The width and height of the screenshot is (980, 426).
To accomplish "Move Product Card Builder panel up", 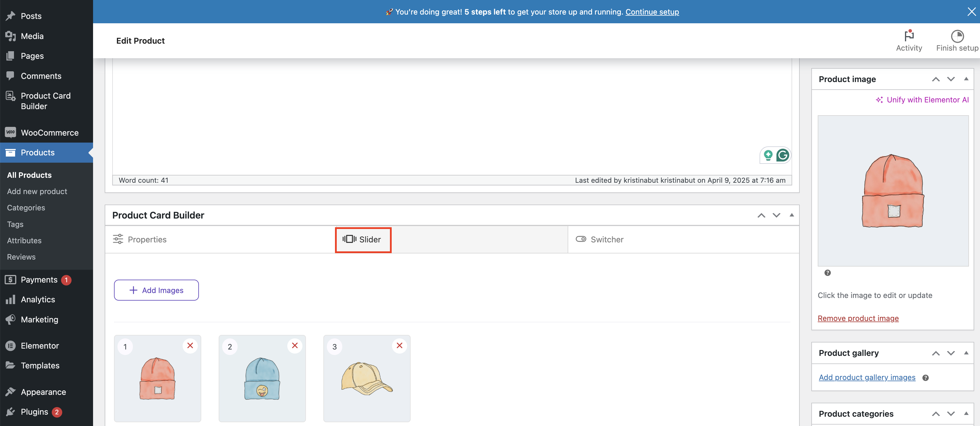I will click(761, 215).
